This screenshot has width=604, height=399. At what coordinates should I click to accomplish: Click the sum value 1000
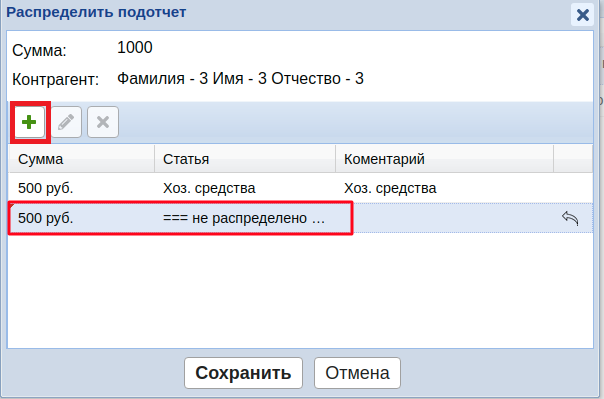(135, 47)
